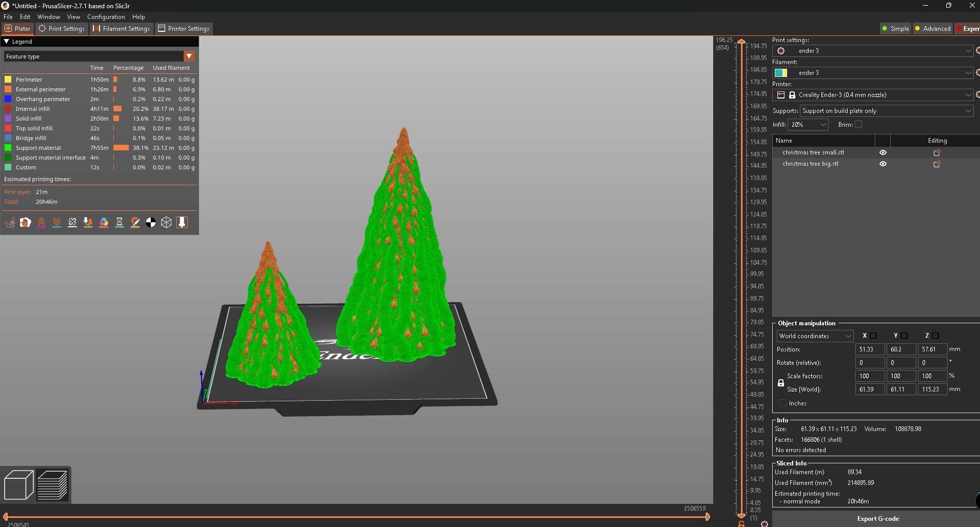Show seams in the toolpath preview
Viewport: 980px width, 527px height.
coord(72,223)
